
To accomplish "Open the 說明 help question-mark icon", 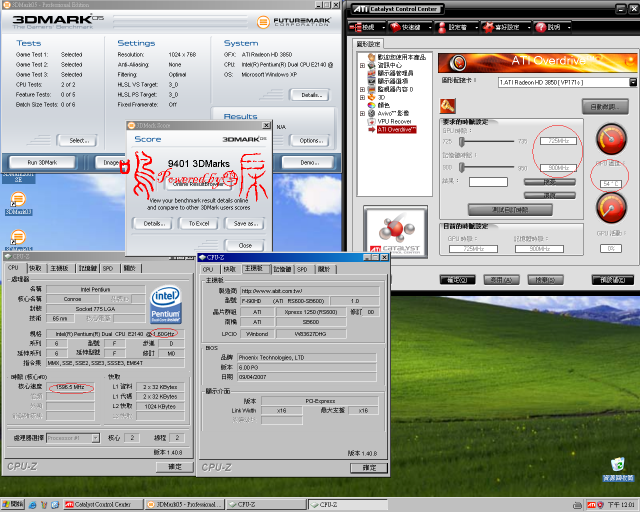I will pos(541,27).
